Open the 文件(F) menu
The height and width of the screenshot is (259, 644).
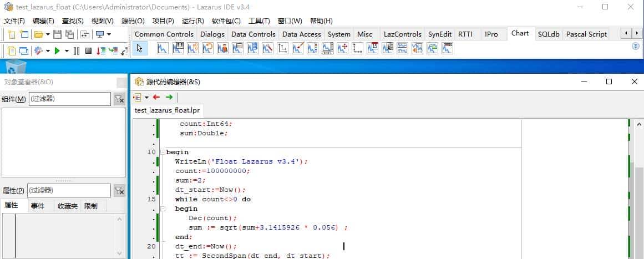(14, 21)
